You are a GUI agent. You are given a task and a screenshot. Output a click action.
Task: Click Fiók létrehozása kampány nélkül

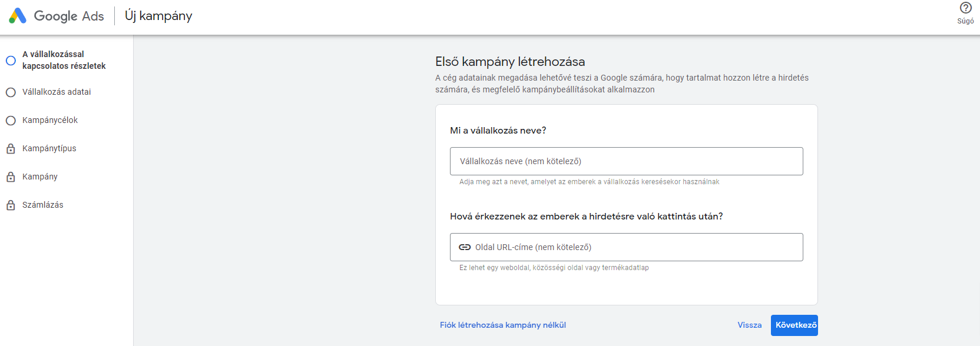coord(502,324)
